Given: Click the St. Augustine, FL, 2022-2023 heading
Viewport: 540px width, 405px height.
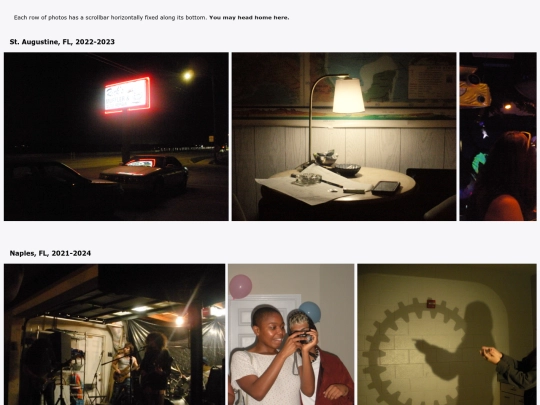Looking at the screenshot, I should tap(62, 42).
